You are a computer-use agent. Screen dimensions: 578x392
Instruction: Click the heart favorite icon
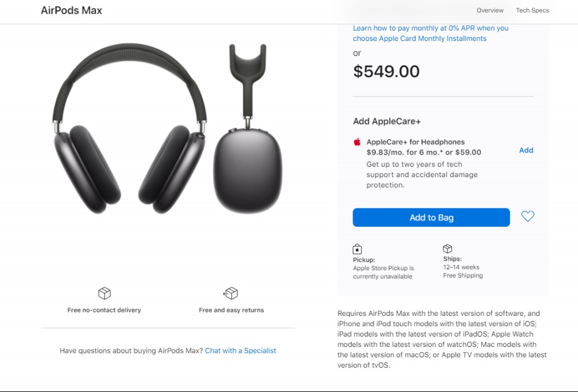click(528, 216)
